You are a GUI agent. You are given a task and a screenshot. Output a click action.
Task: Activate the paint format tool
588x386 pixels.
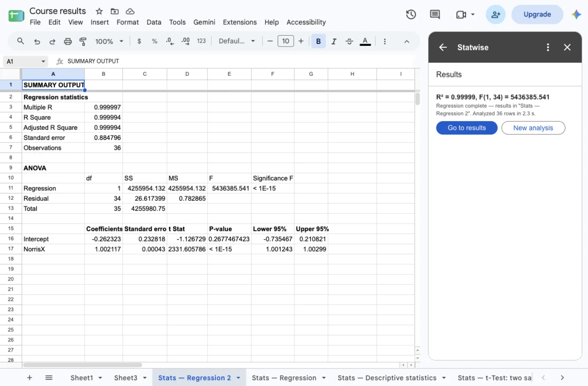pyautogui.click(x=83, y=41)
